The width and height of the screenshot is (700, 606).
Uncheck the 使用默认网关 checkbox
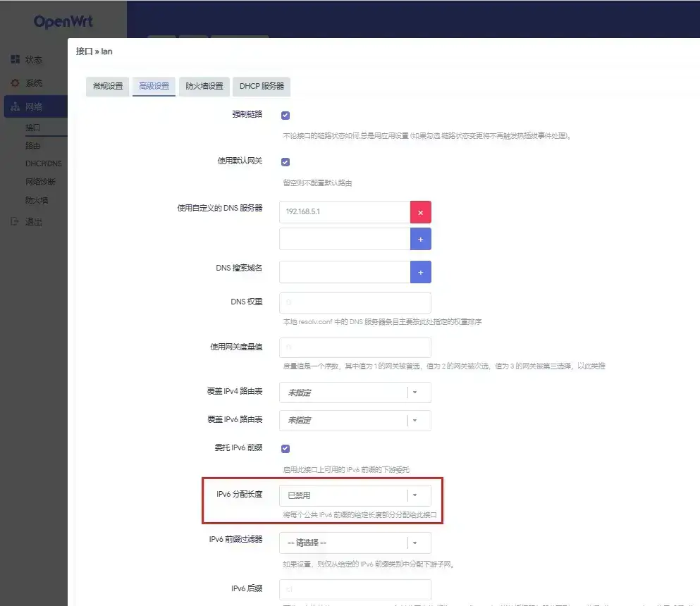click(285, 162)
